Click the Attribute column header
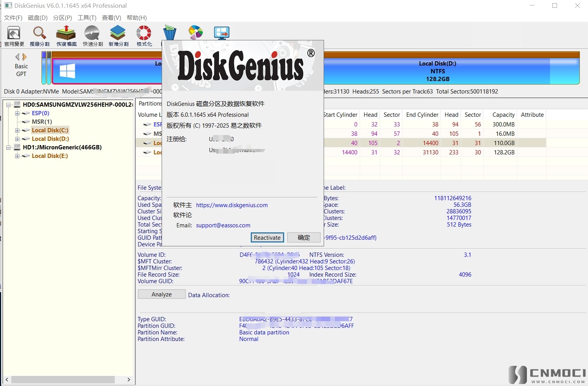The image size is (588, 386). 532,115
